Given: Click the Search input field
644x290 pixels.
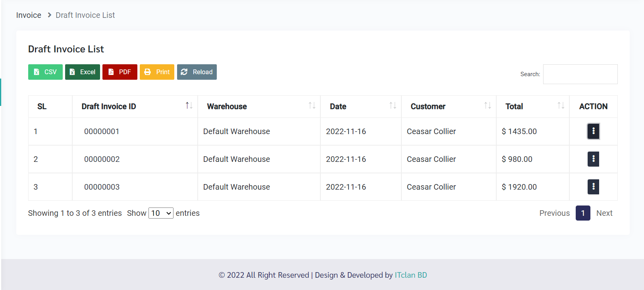Looking at the screenshot, I should 580,74.
